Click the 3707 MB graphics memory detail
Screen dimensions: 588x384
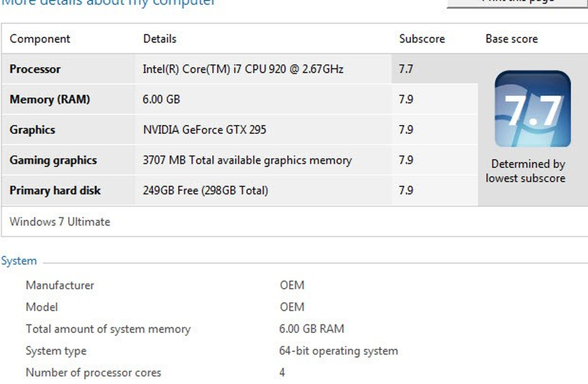tap(247, 160)
